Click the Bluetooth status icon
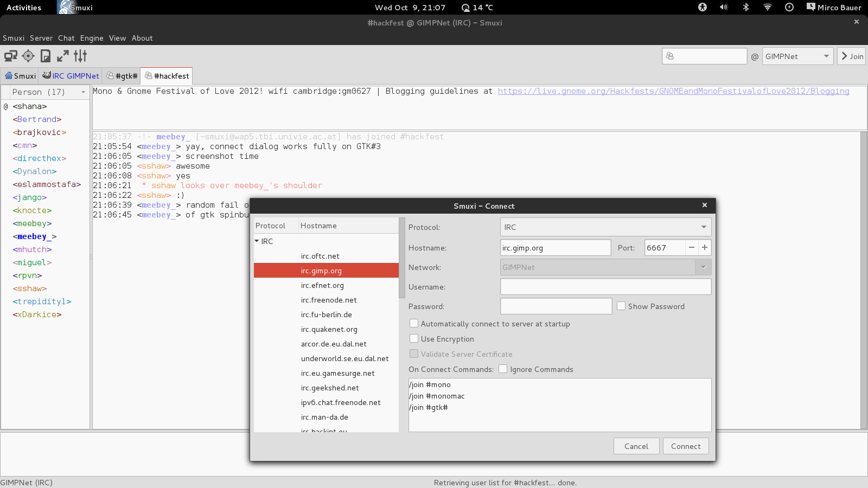Image resolution: width=868 pixels, height=488 pixels. 746,7
